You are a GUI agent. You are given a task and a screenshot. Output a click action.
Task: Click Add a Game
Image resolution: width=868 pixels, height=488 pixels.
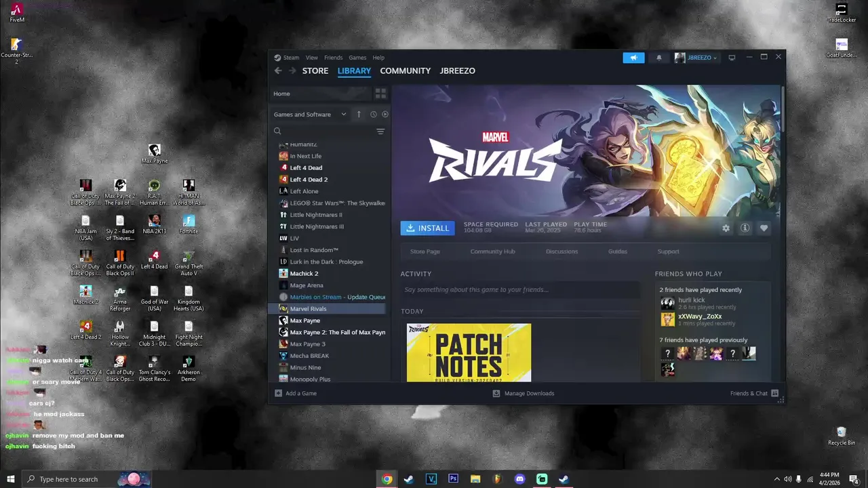(x=296, y=393)
